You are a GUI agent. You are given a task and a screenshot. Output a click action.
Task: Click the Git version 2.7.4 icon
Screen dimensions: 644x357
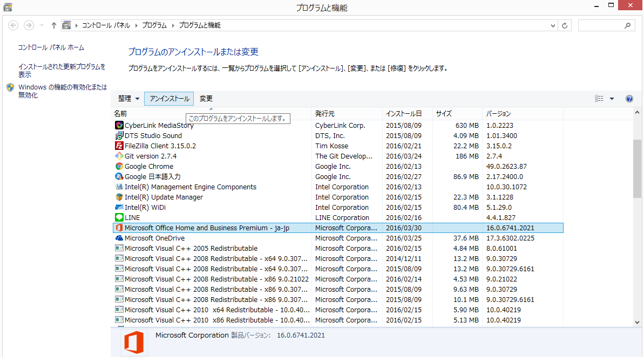point(119,156)
